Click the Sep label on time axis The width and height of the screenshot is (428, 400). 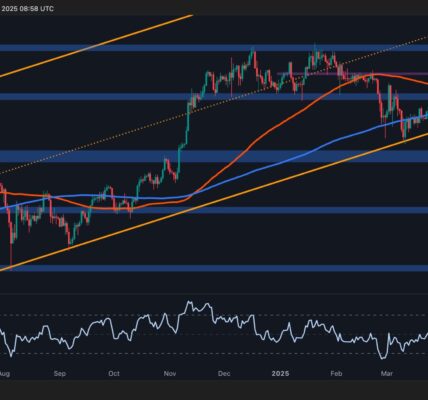tap(60, 374)
